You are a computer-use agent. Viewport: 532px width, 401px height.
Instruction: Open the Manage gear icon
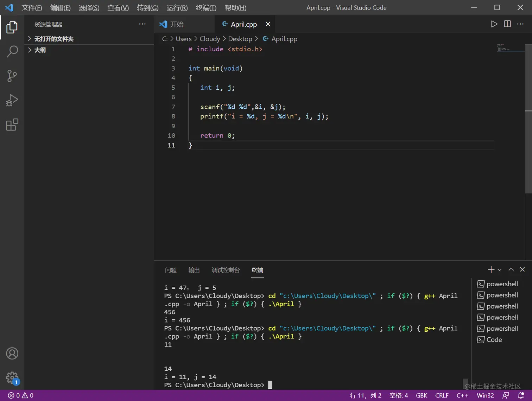click(x=12, y=378)
